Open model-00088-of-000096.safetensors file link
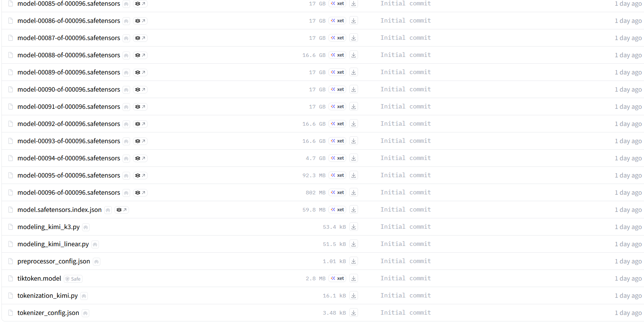 coord(69,55)
